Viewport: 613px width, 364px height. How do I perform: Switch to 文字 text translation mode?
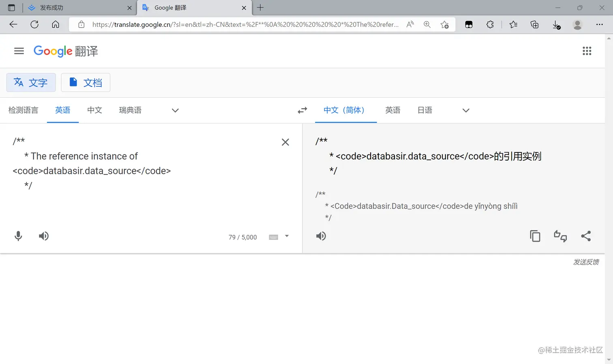click(31, 83)
